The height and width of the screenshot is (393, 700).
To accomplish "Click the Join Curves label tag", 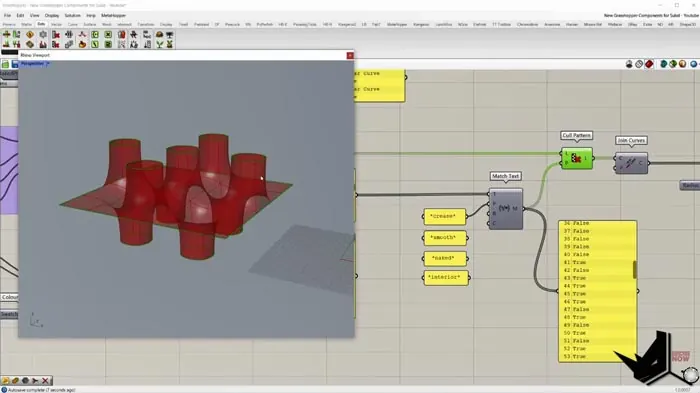I will pos(631,140).
